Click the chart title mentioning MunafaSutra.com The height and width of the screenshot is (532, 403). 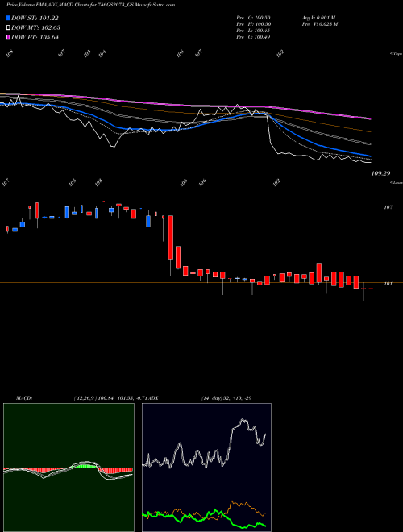[90, 5]
